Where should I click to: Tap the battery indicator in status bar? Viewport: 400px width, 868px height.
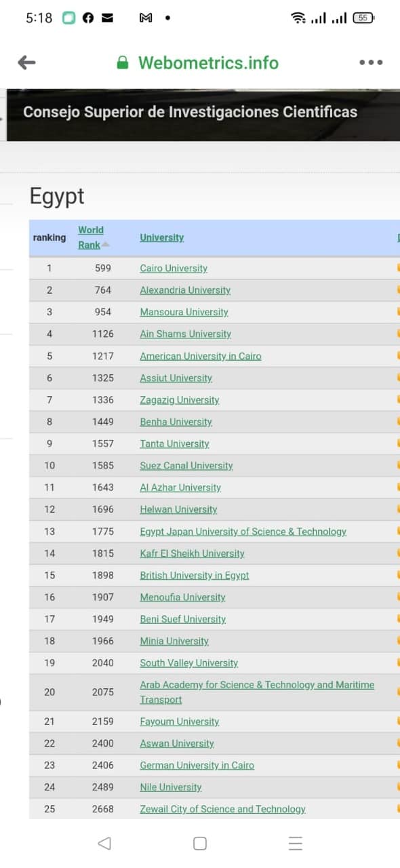pyautogui.click(x=363, y=18)
